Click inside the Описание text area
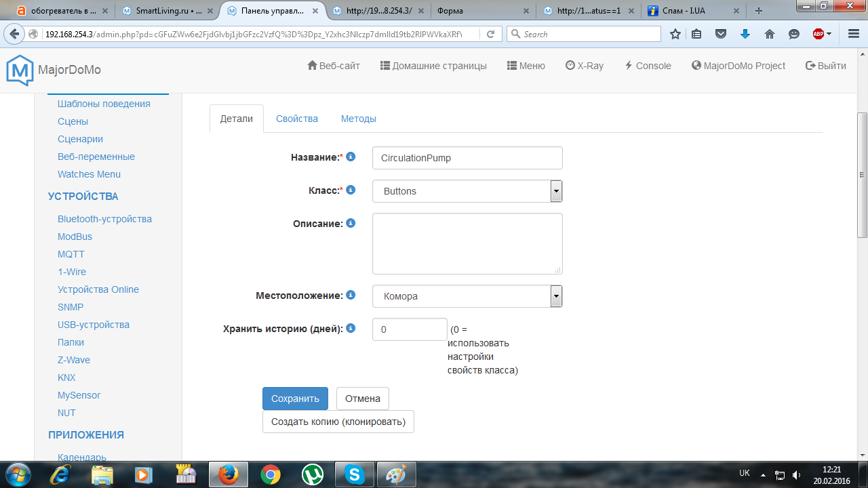 [x=467, y=244]
